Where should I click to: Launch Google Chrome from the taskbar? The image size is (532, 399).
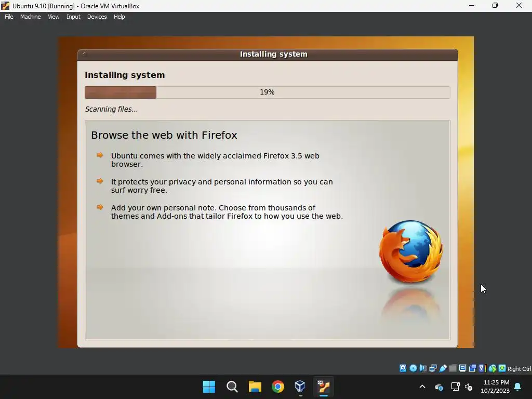(x=278, y=387)
